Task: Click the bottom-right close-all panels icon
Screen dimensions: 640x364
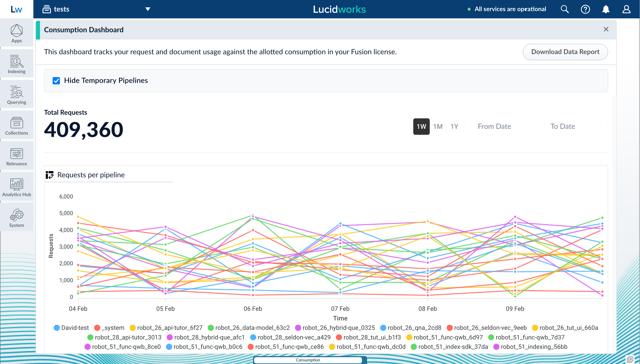Action: [630, 359]
